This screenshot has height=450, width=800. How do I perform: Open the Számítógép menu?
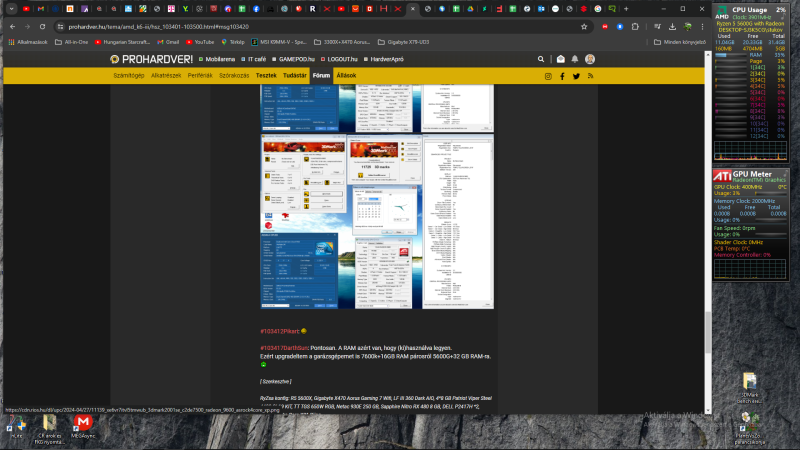tap(129, 76)
